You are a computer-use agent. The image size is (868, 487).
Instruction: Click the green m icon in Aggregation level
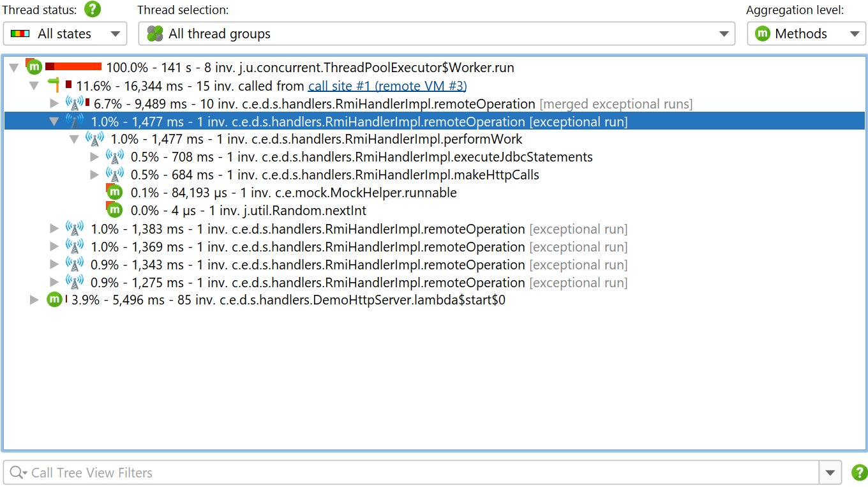[x=762, y=34]
